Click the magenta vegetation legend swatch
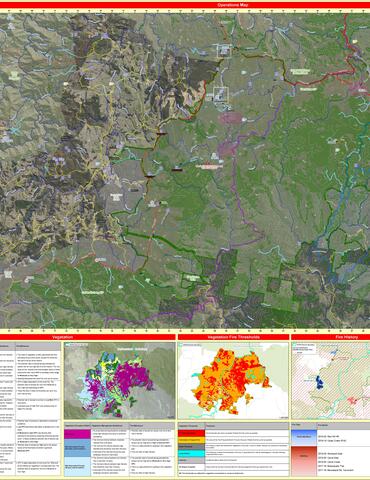Image resolution: width=370 pixels, height=480 pixels. pos(77,434)
